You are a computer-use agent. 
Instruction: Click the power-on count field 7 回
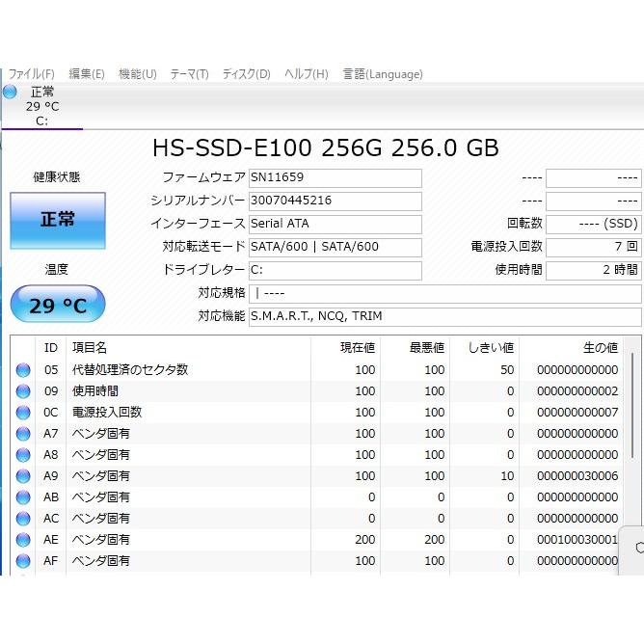(x=594, y=247)
